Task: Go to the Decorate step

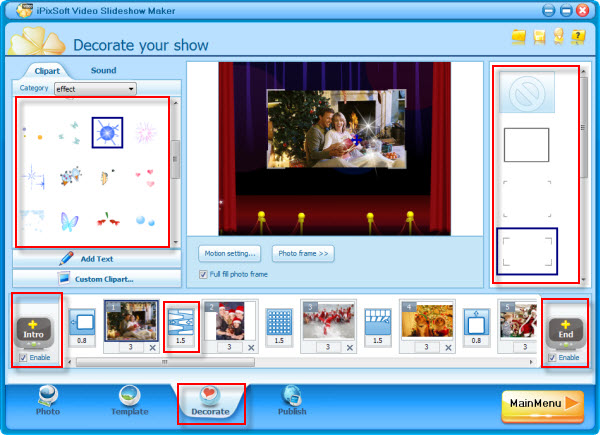Action: 211,402
